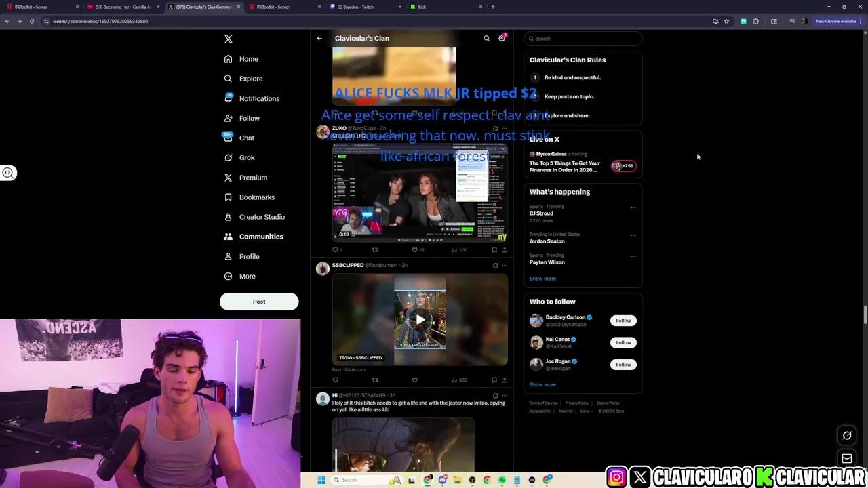Repost the ZUKO CHEESUR DISS clip
Screen dimensions: 868x488
(375, 249)
